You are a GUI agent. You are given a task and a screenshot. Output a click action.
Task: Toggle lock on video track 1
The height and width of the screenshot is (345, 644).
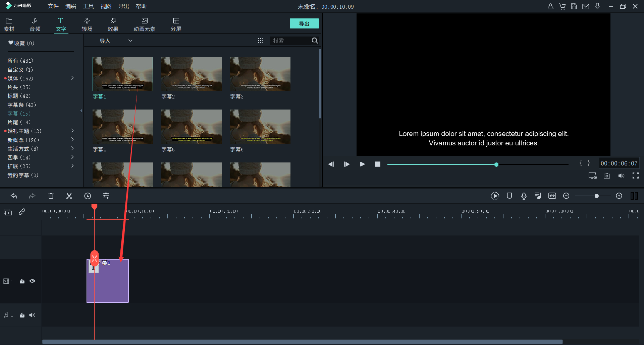click(x=22, y=281)
